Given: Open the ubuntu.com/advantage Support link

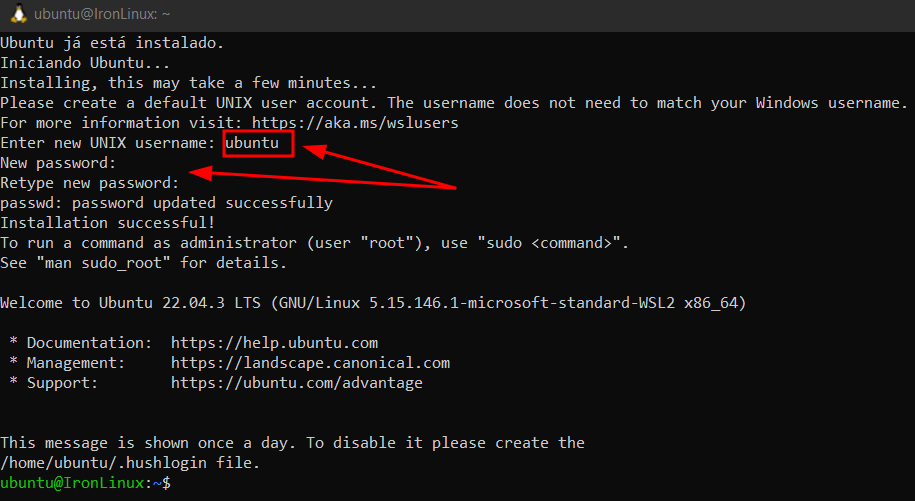Looking at the screenshot, I should click(296, 383).
